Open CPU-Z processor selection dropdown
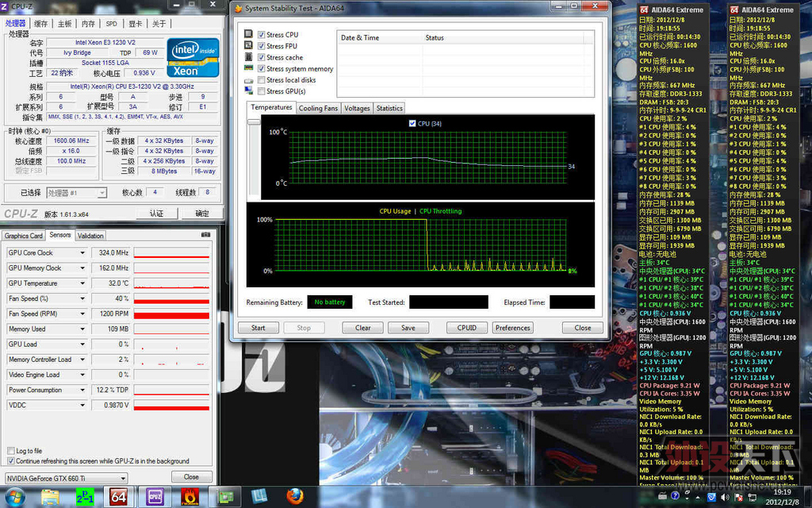The width and height of the screenshot is (812, 508). (77, 193)
